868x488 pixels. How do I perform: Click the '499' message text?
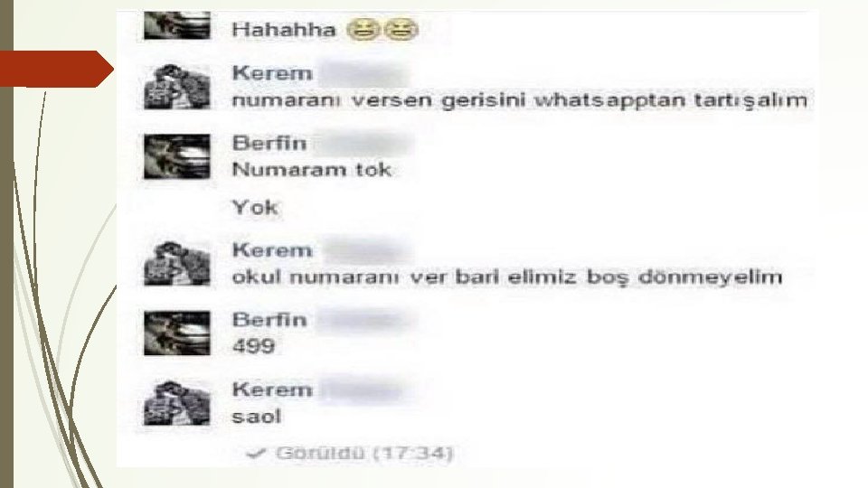253,346
